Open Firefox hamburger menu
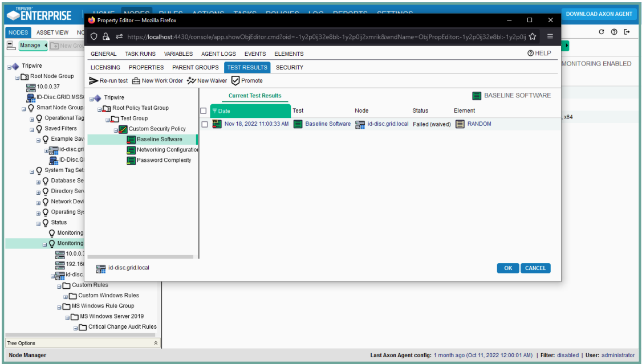Viewport: 642px width, 364px height. [x=550, y=36]
